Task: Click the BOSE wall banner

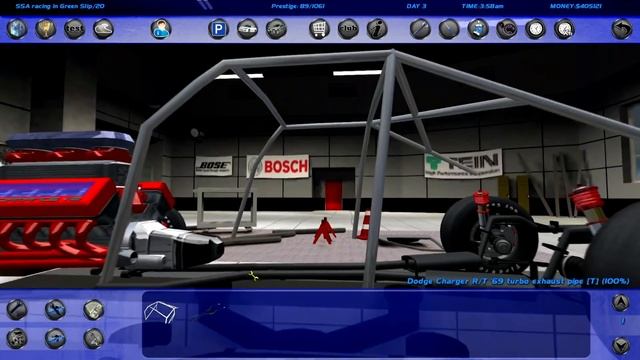Action: [213, 166]
